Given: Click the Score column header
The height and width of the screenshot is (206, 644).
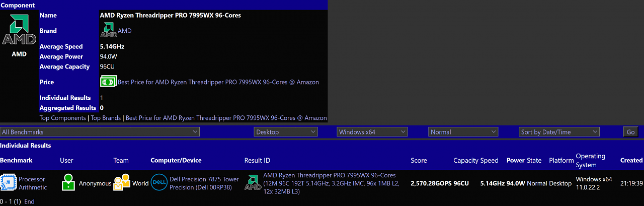Looking at the screenshot, I should coord(419,161).
